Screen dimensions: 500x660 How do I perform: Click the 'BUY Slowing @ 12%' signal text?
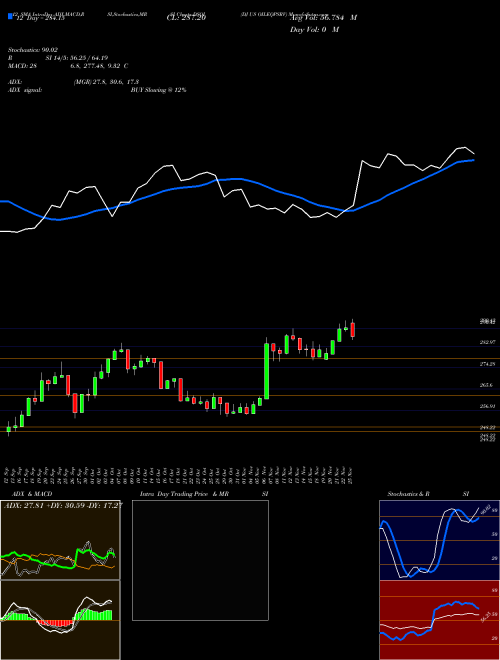pos(158,90)
